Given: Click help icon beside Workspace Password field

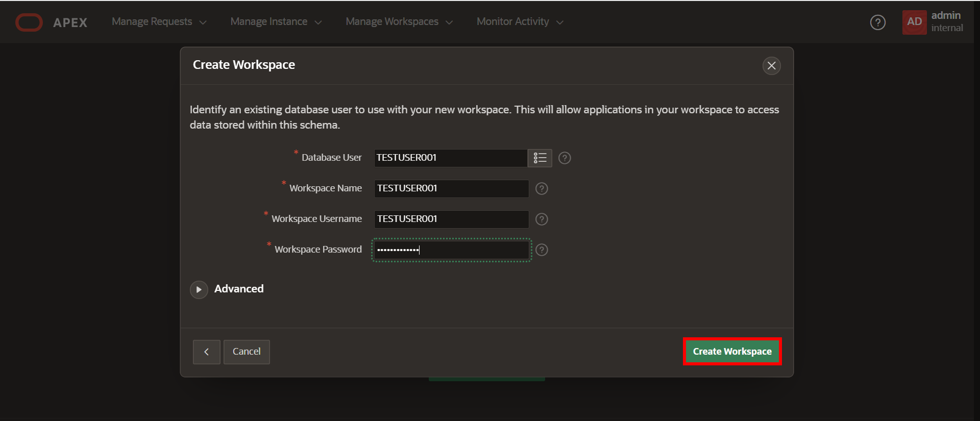Looking at the screenshot, I should point(542,250).
